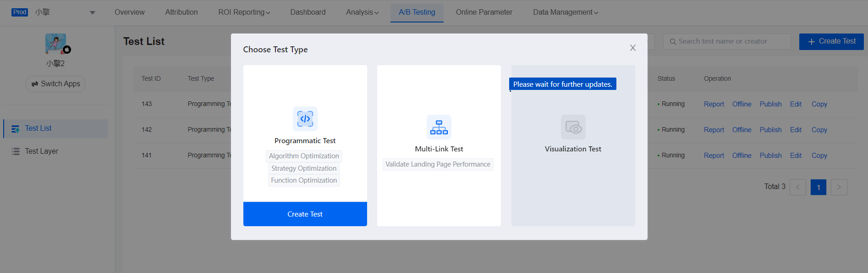Screen dimensions: 868x273
Task: Click the search magnifier icon
Action: tap(673, 42)
